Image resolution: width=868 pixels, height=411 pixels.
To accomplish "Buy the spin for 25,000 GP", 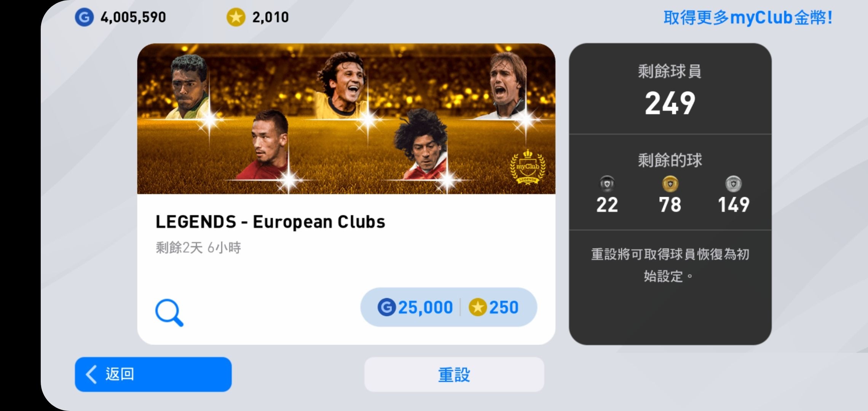I will click(x=415, y=307).
